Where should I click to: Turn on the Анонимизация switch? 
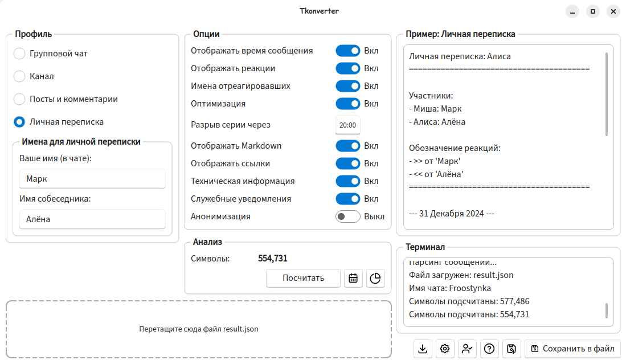(x=347, y=216)
